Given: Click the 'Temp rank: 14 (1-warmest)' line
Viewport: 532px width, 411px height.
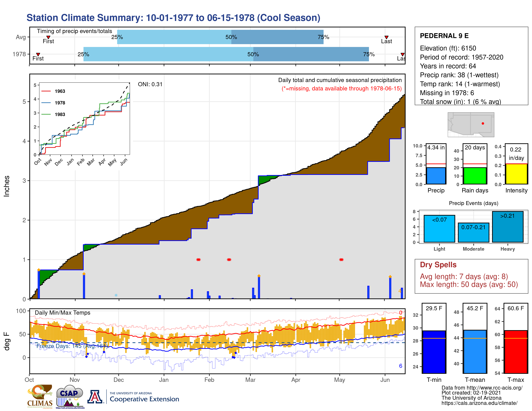Looking at the screenshot, I should pos(460,84).
